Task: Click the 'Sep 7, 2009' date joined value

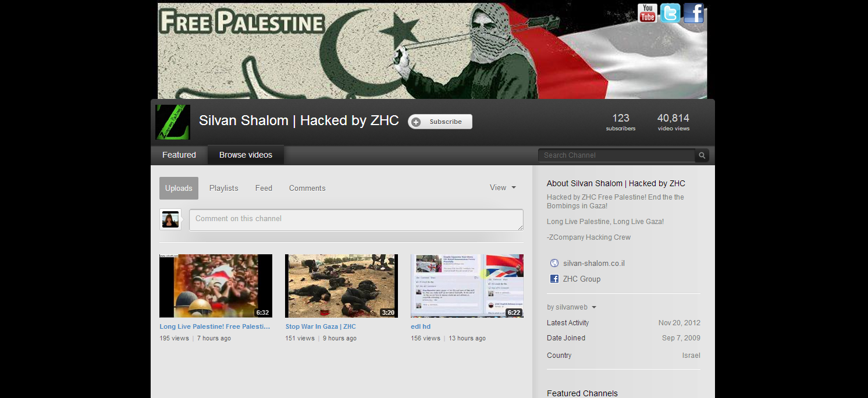Action: pyautogui.click(x=681, y=338)
